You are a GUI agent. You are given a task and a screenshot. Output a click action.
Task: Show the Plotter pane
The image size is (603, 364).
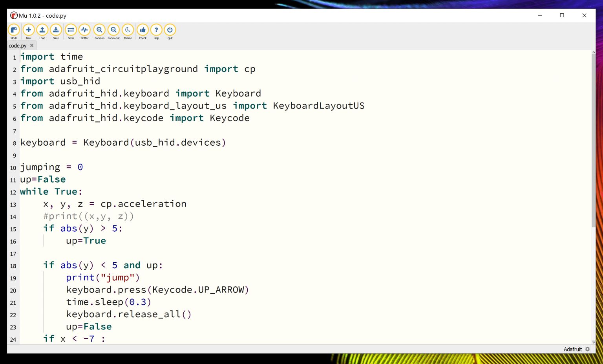pyautogui.click(x=84, y=31)
